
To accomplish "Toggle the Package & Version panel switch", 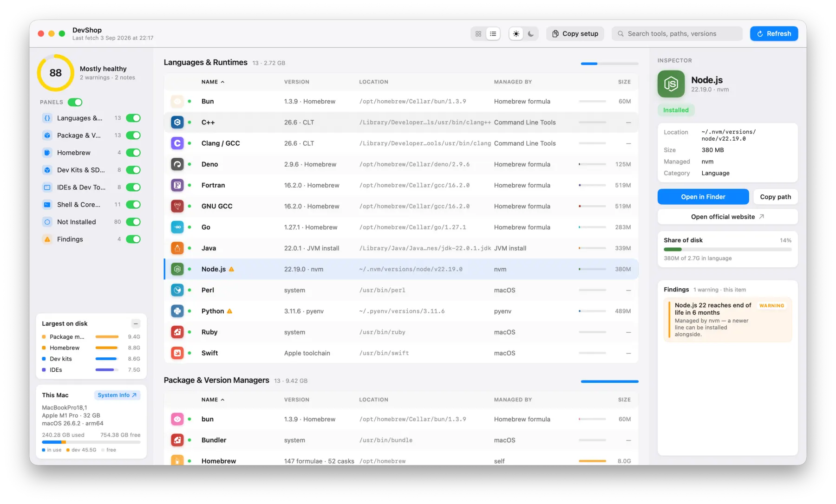I will [133, 136].
